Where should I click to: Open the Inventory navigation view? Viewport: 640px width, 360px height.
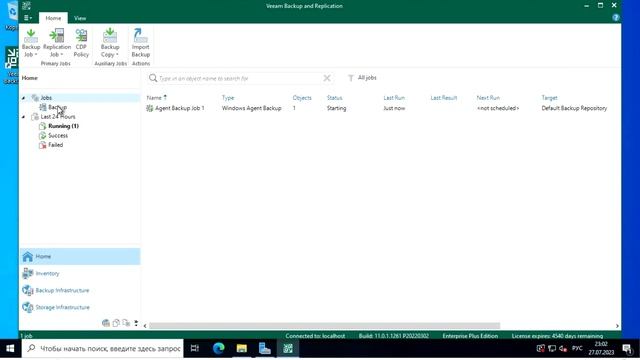(80, 273)
